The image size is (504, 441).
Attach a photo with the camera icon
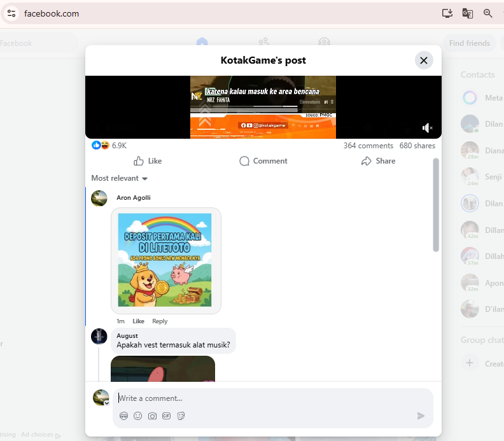152,416
